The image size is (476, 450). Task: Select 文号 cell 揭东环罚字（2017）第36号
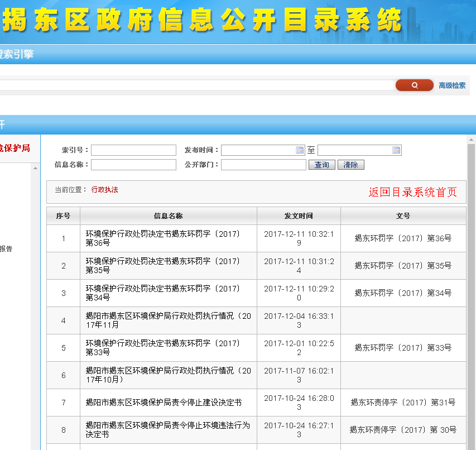pyautogui.click(x=403, y=238)
